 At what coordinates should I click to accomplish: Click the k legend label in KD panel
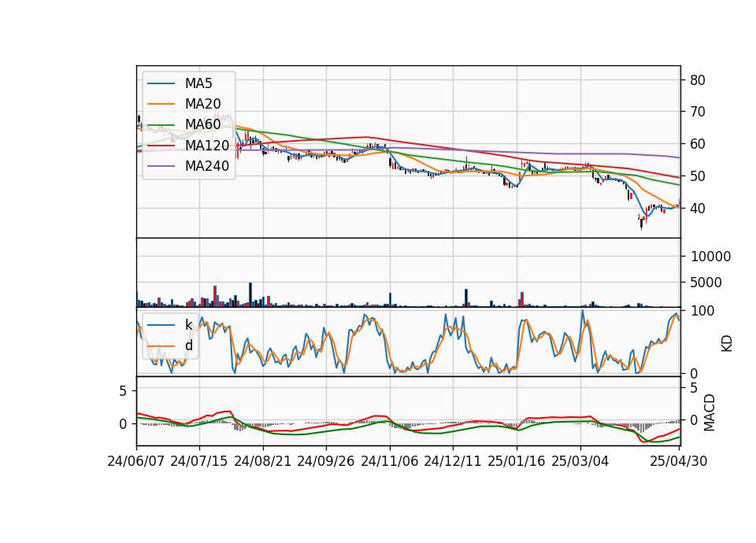[188, 325]
